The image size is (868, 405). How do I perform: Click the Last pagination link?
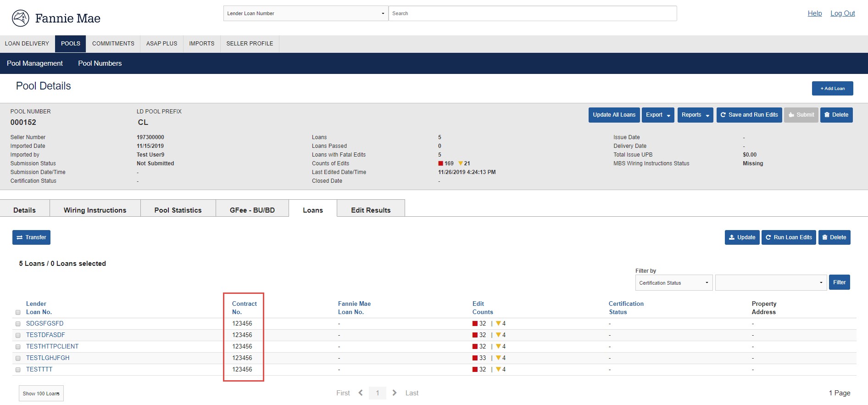(412, 393)
